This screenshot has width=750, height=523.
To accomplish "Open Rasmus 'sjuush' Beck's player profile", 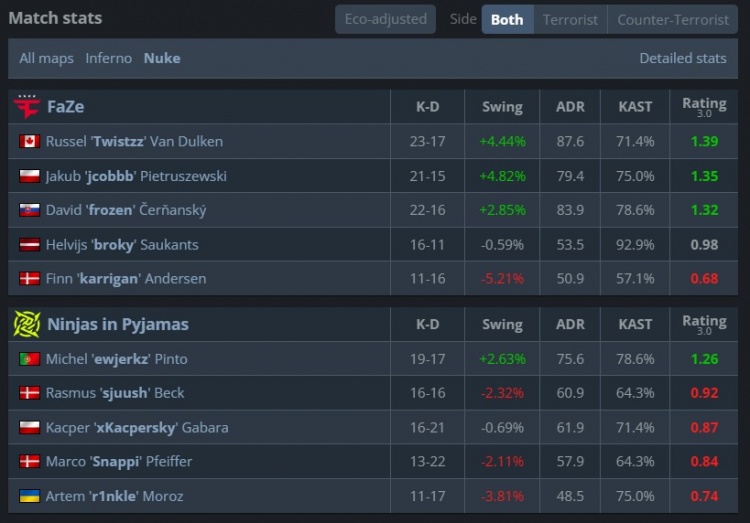I will click(115, 393).
